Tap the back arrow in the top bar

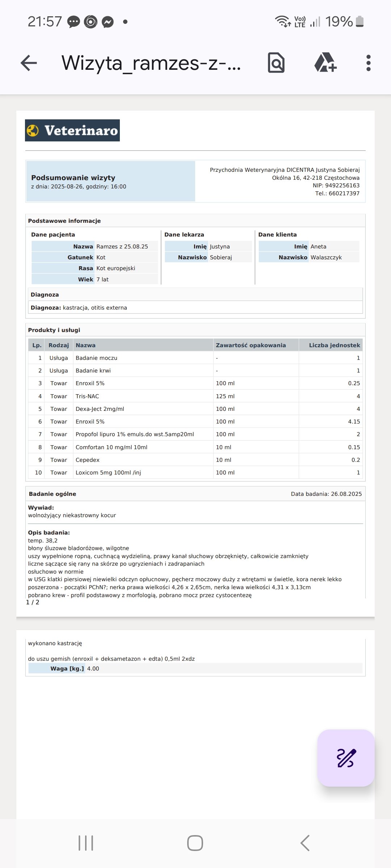(x=29, y=63)
